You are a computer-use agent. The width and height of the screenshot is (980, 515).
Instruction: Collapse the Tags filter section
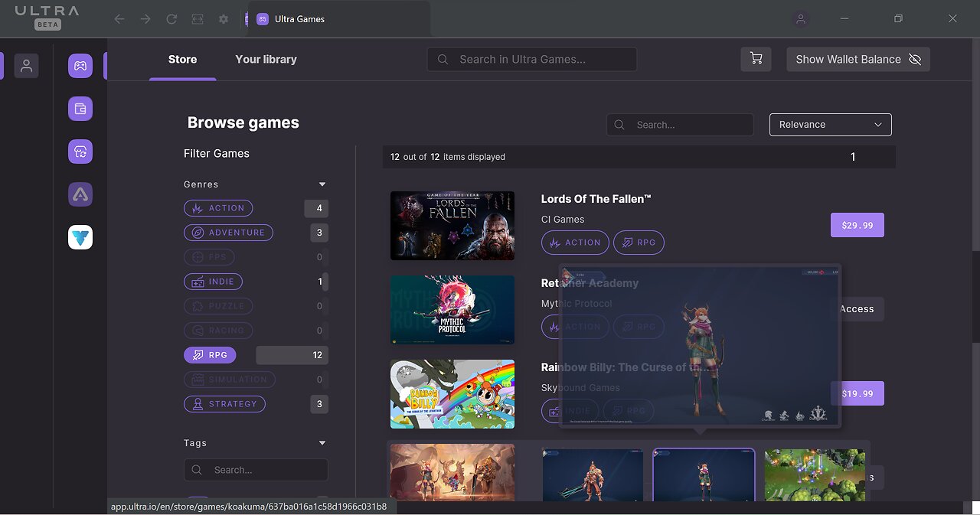(x=322, y=443)
